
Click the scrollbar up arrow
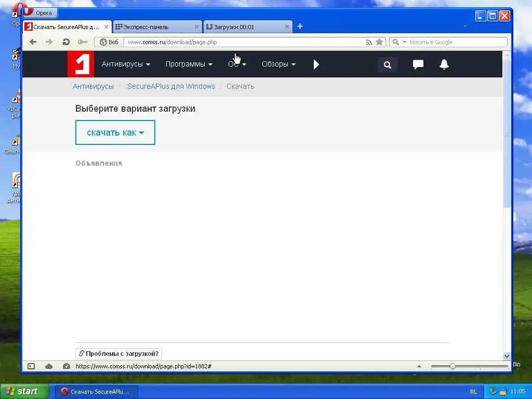pos(507,55)
